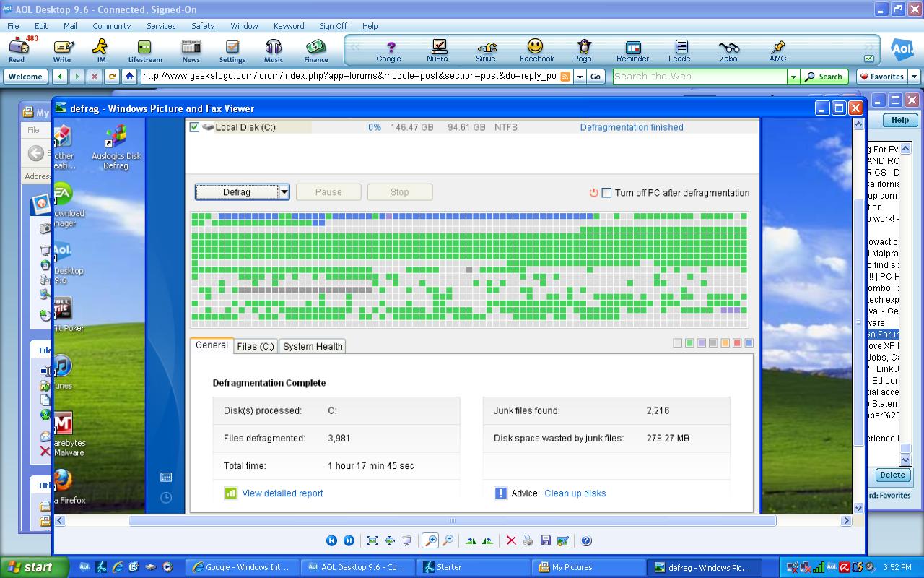Switch to Google - Windows Internet taskbar item

coord(242,567)
